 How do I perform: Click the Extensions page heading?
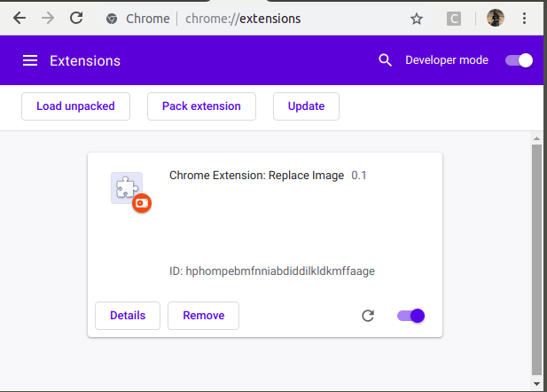tap(85, 60)
